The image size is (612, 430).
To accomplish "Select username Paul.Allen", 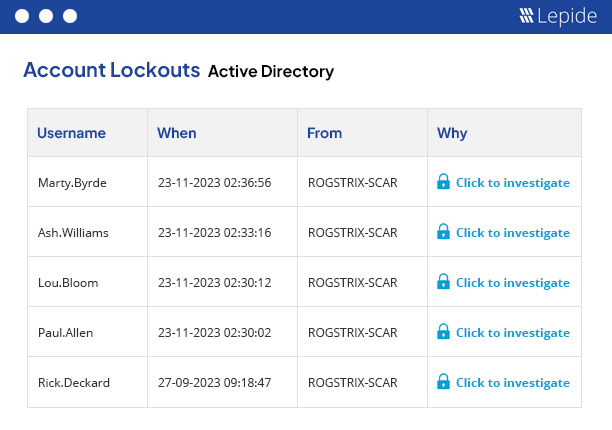I will [x=66, y=333].
